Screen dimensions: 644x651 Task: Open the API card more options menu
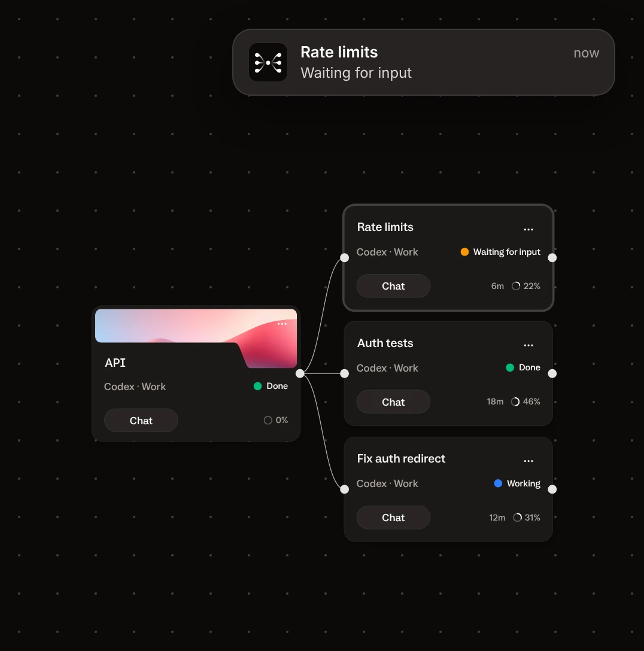(x=282, y=324)
